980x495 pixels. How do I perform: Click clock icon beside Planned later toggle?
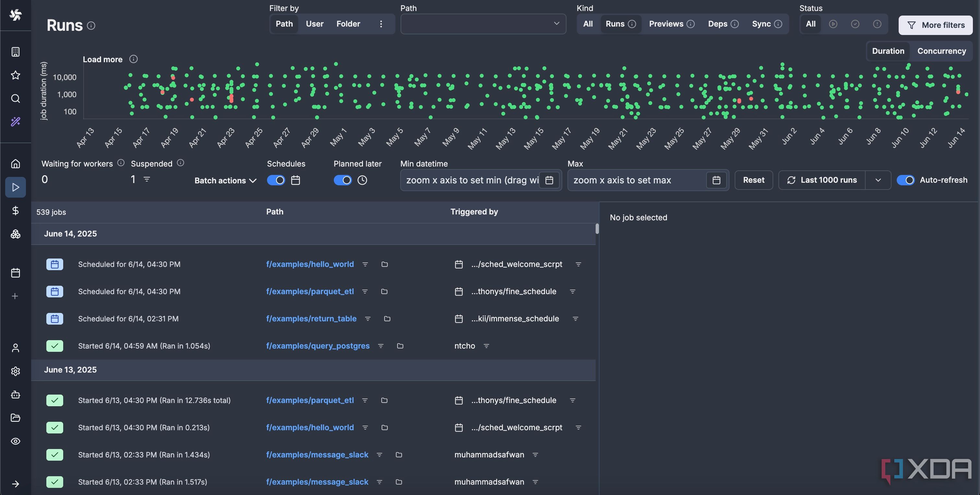[362, 180]
